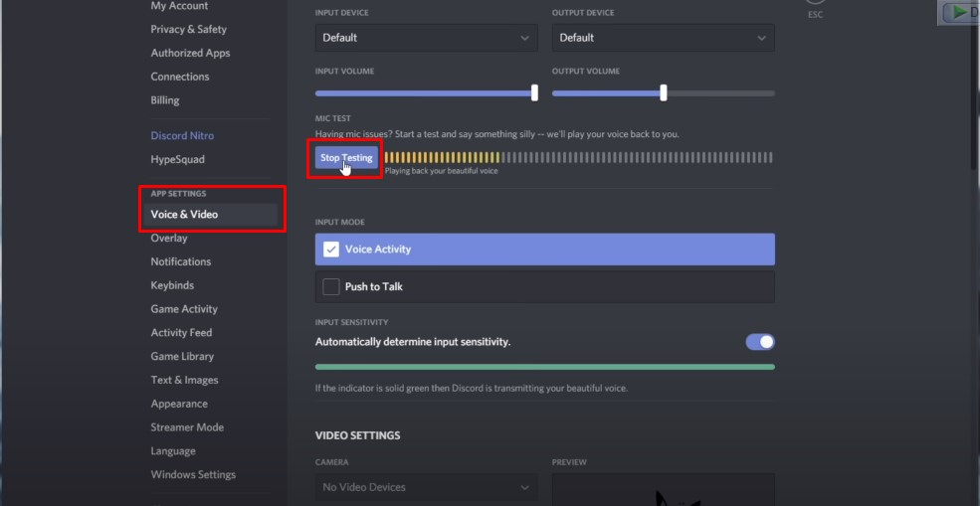Check the Voice Activity checkbox
This screenshot has width=980, height=506.
coord(331,250)
